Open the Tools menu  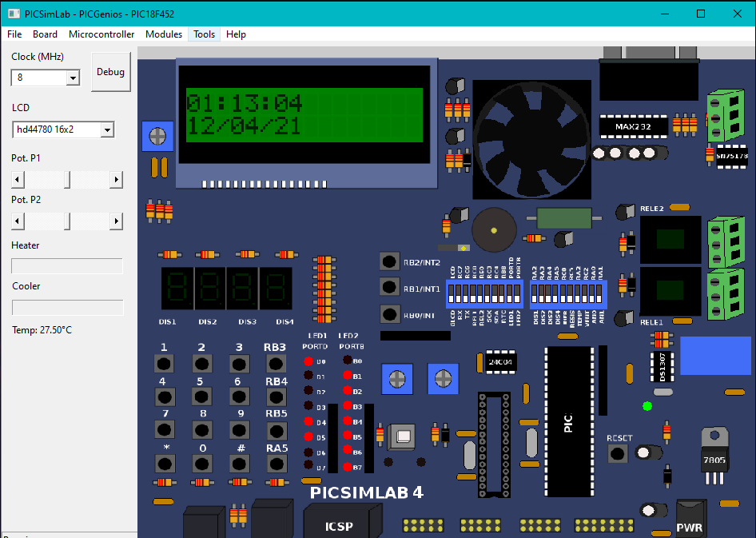pos(205,34)
